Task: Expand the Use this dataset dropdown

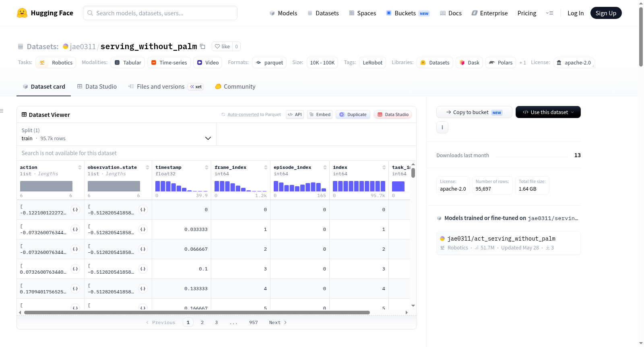Action: click(548, 112)
